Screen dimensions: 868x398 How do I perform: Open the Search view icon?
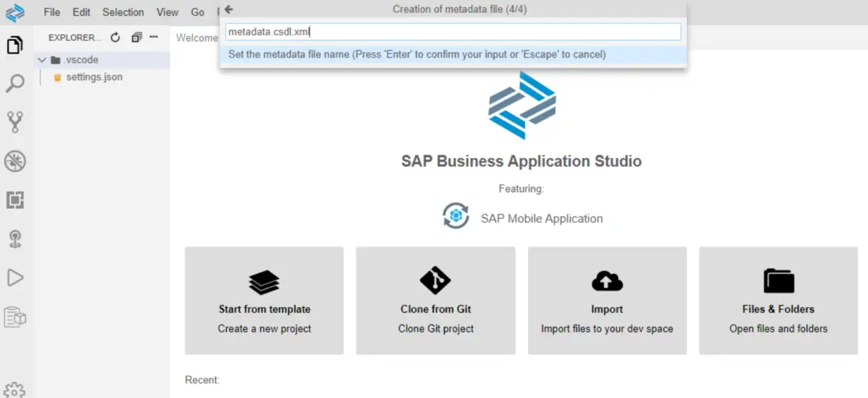click(15, 83)
